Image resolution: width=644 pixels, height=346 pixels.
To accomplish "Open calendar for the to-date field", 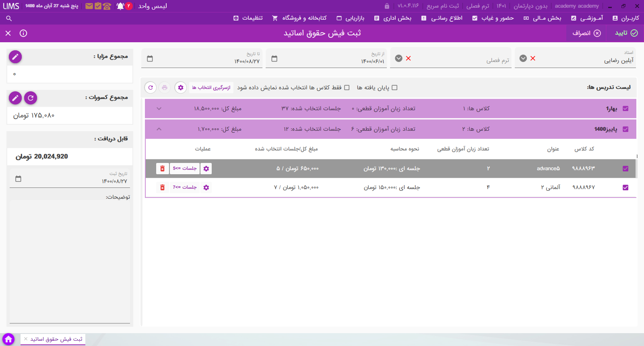I will click(150, 59).
